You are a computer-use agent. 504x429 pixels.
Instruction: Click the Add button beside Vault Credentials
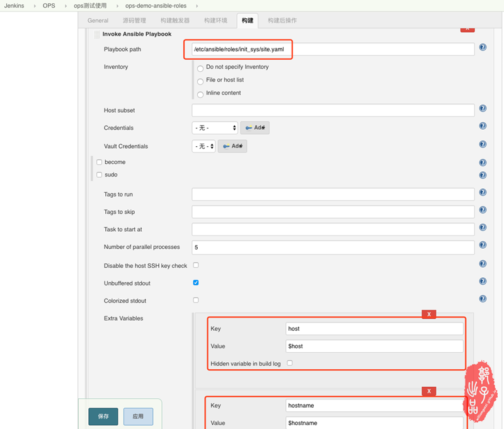233,146
